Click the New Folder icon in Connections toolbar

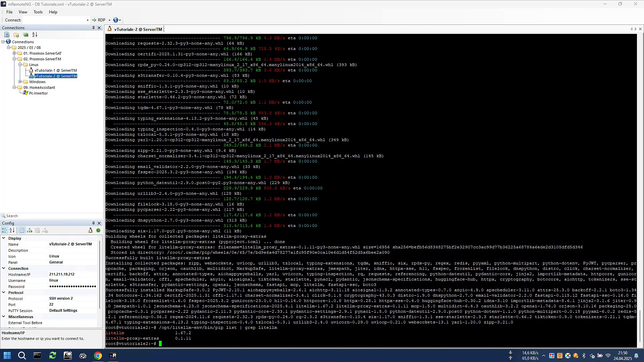pyautogui.click(x=16, y=35)
